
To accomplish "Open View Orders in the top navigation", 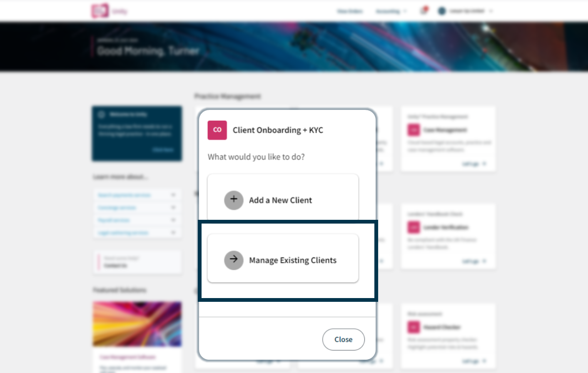I will (350, 11).
